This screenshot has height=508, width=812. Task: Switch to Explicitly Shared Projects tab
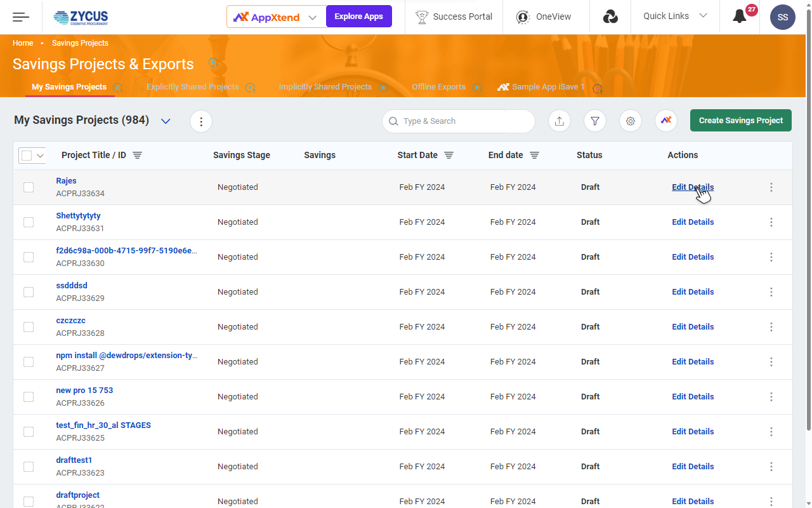pos(193,87)
